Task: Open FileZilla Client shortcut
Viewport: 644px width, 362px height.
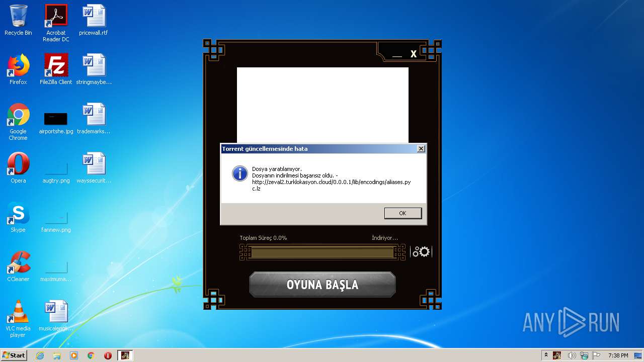Action: [56, 69]
